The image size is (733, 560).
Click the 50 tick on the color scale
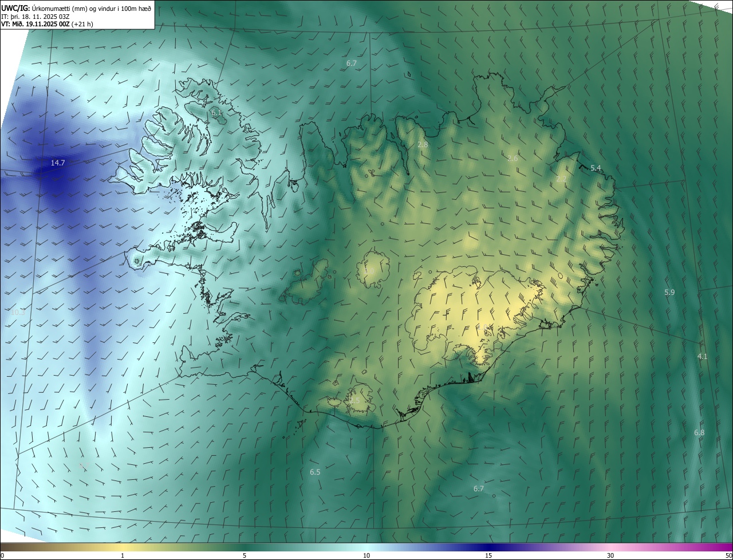[x=728, y=555]
